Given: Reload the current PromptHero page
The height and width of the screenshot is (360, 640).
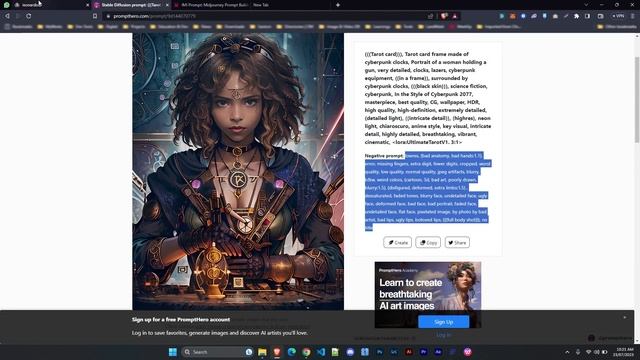Looking at the screenshot, I should tap(29, 16).
